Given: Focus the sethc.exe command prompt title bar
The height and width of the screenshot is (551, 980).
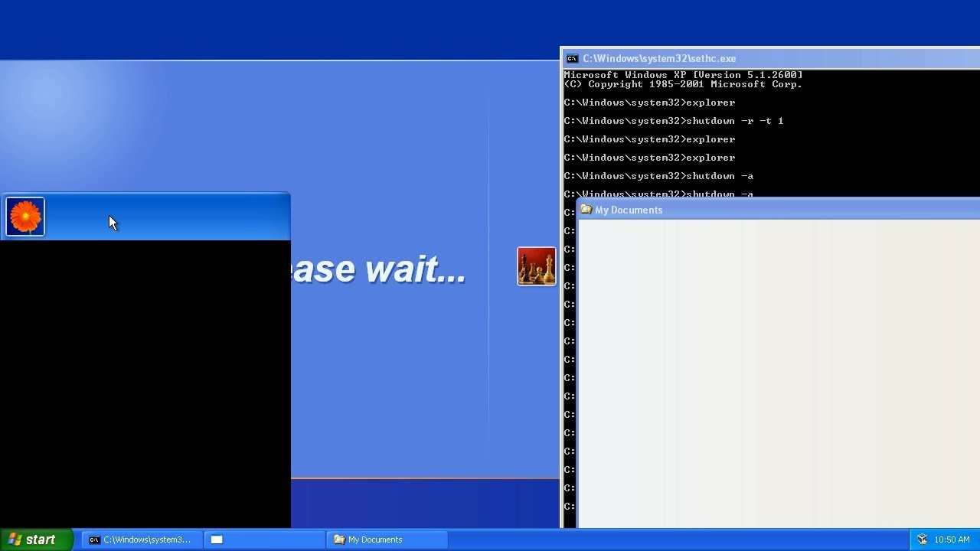Looking at the screenshot, I should [770, 58].
